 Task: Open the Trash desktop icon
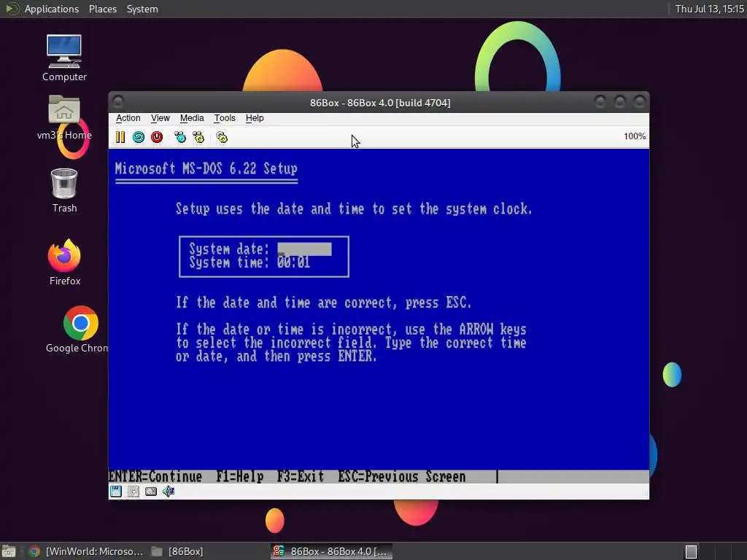pos(64,190)
